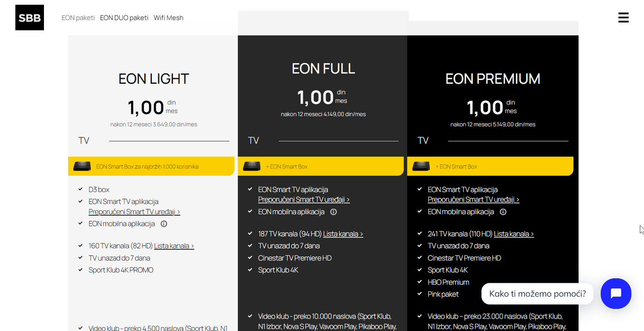
Task: Click '241 TV kanala (110 HD)'
Action: (460, 234)
